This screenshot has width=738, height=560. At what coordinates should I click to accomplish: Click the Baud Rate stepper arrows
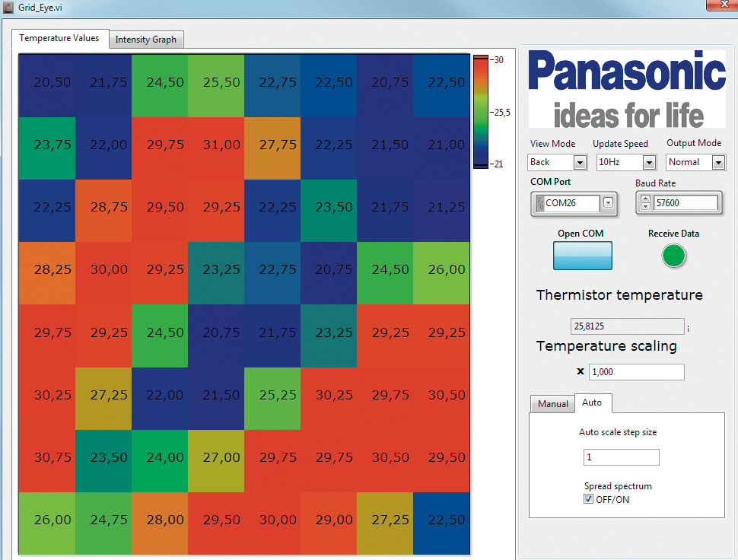[645, 203]
